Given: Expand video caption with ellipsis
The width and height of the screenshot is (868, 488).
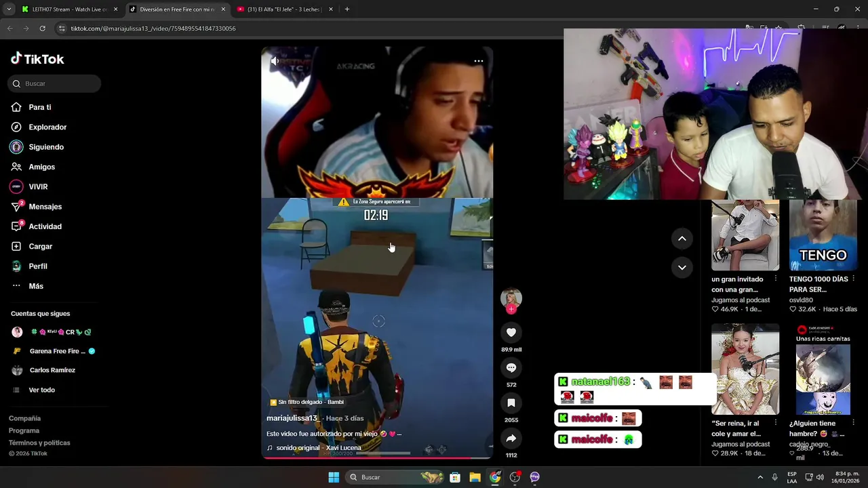Looking at the screenshot, I should click(x=399, y=434).
